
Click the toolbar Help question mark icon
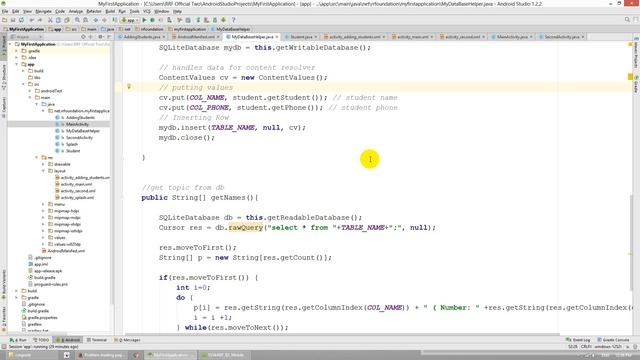(x=233, y=20)
